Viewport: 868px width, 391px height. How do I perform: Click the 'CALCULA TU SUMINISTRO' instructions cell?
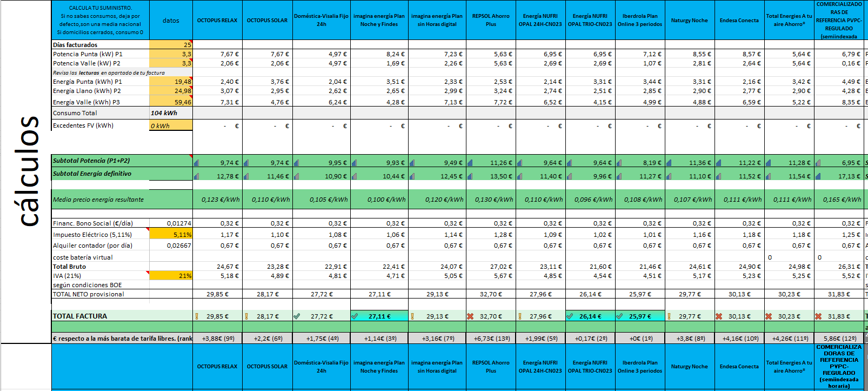click(x=101, y=21)
